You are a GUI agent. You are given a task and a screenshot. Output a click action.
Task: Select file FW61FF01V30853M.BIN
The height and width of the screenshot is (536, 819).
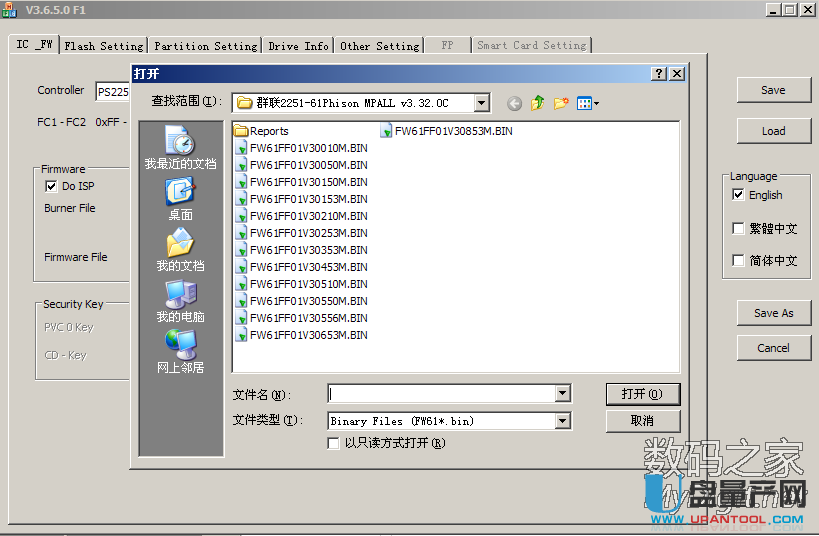coord(453,131)
